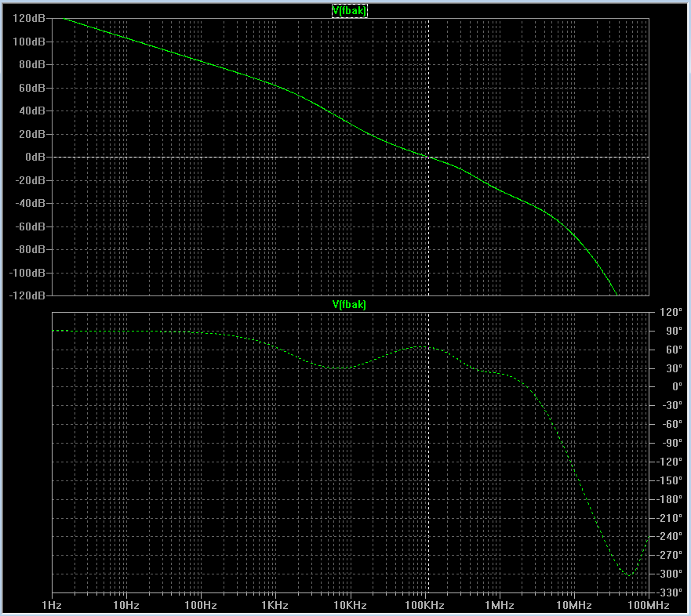
Task: Select the 20dB magnitude axis label
Action: click(x=31, y=134)
